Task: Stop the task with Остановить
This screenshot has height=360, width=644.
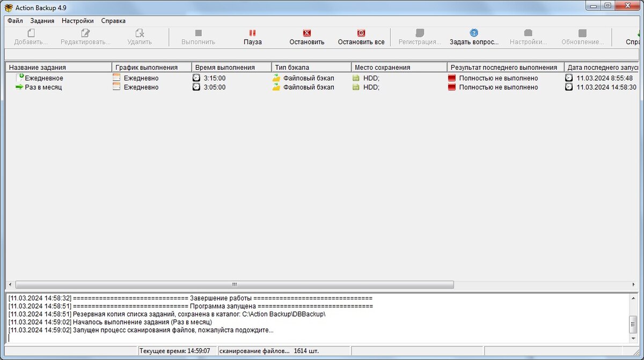Action: [307, 37]
